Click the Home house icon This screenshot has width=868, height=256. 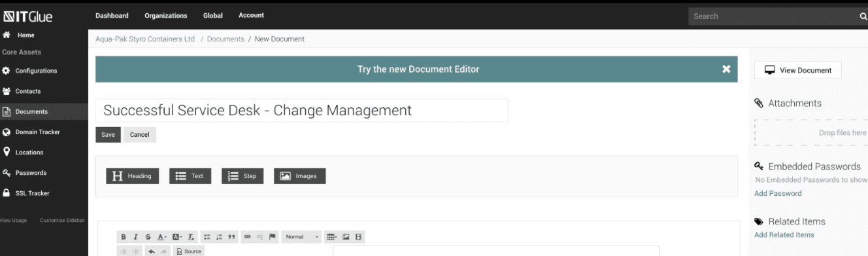[x=7, y=35]
